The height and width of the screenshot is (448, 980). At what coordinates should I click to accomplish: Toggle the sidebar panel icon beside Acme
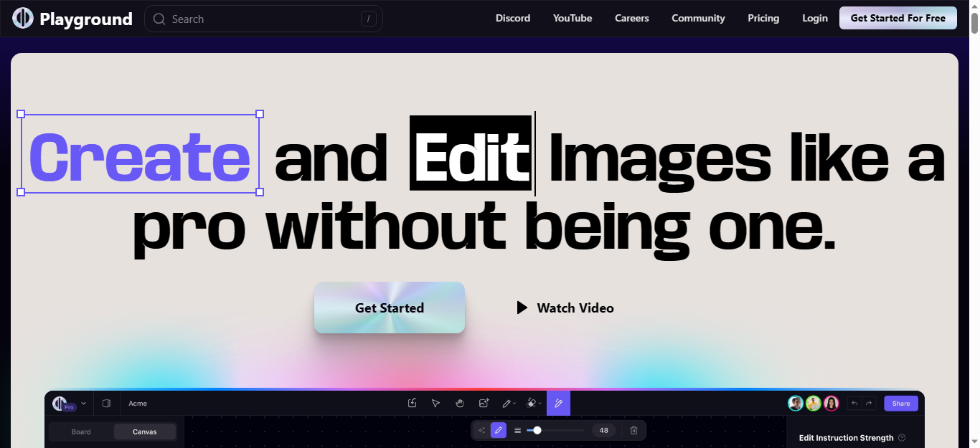[107, 404]
